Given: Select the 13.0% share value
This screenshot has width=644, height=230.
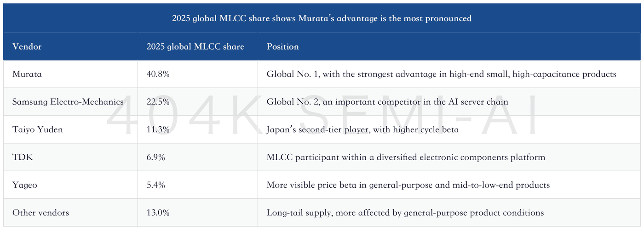Looking at the screenshot, I should pyautogui.click(x=158, y=213).
